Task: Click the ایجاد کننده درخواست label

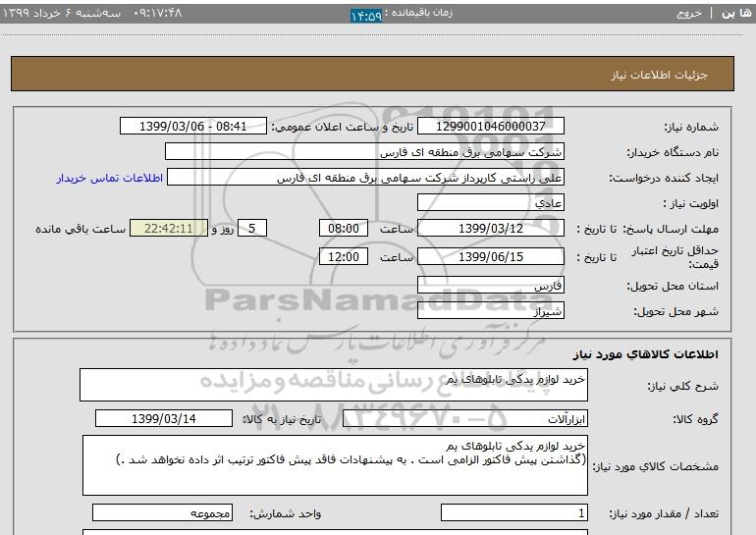Action: pyautogui.click(x=664, y=179)
